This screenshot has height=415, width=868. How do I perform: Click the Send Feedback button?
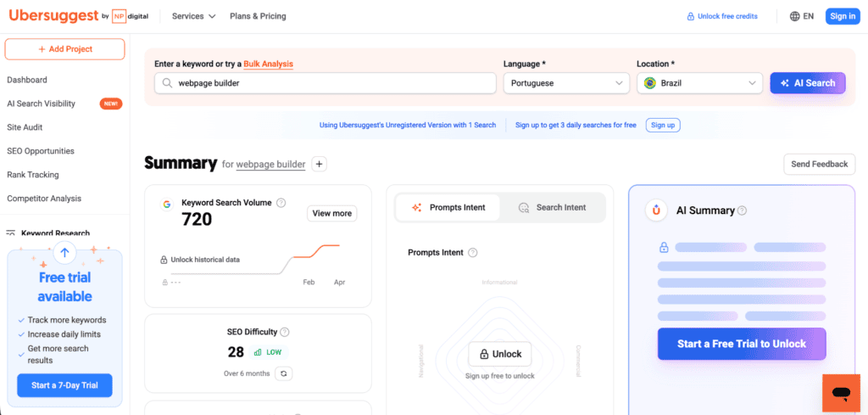[820, 164]
